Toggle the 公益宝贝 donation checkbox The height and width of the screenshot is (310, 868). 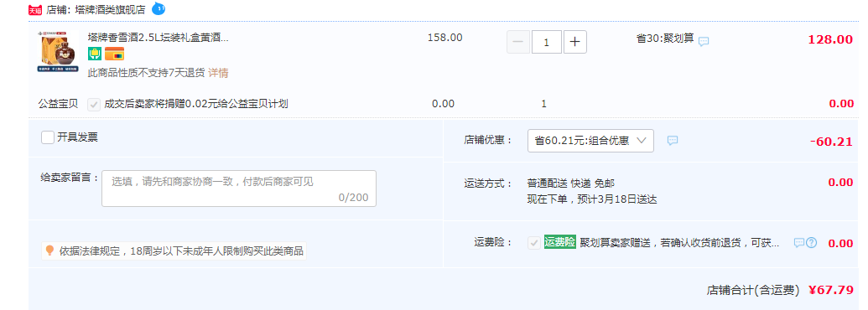coord(94,104)
